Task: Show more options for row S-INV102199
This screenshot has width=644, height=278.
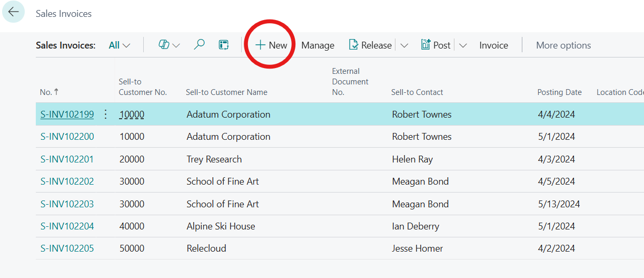Action: click(x=105, y=114)
